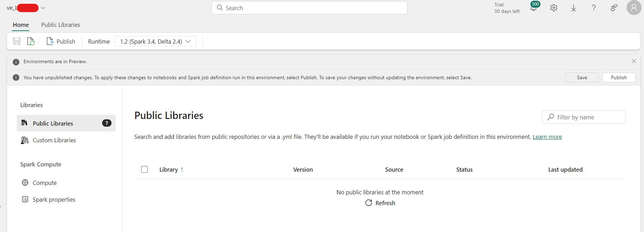Screen dimensions: 644x232
Task: Open the Learn more link
Action: coord(547,137)
